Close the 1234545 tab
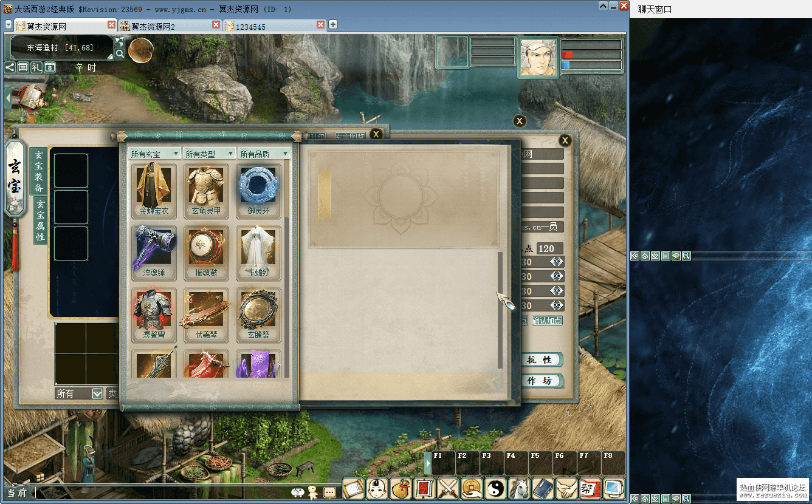812x504 pixels. 321,25
